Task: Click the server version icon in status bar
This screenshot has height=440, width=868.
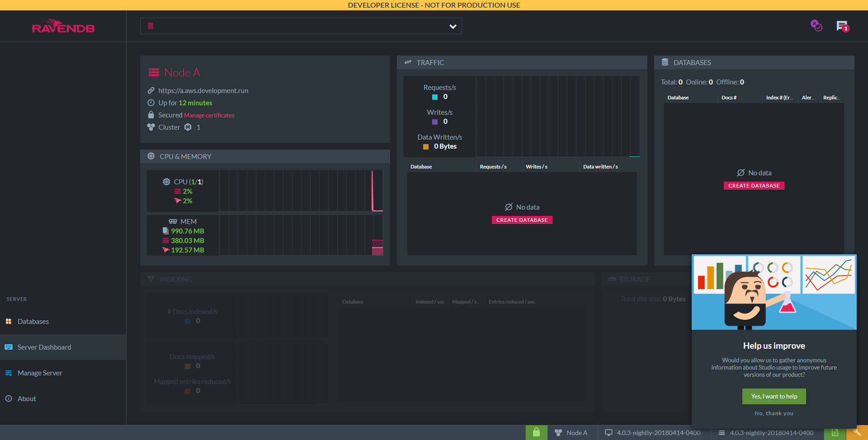Action: tap(722, 433)
